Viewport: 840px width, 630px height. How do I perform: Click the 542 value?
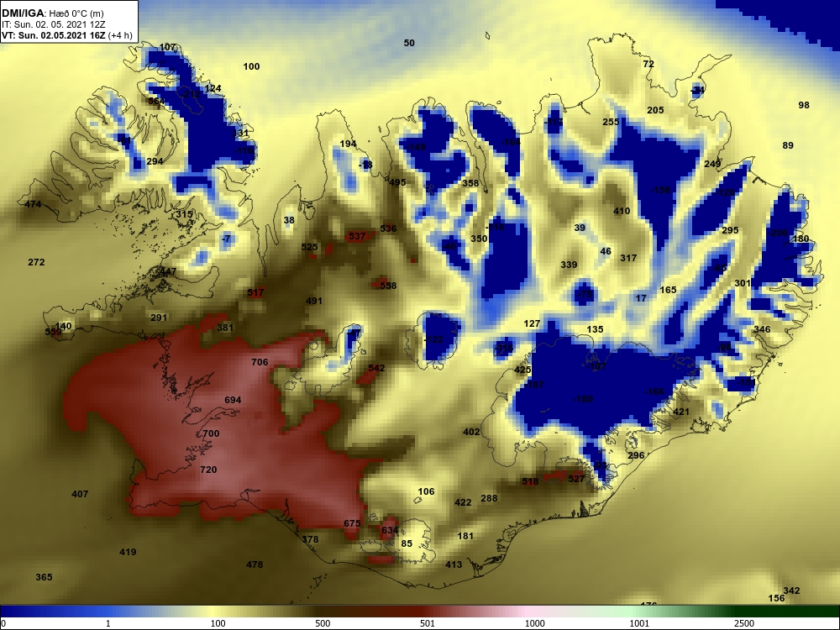point(376,368)
